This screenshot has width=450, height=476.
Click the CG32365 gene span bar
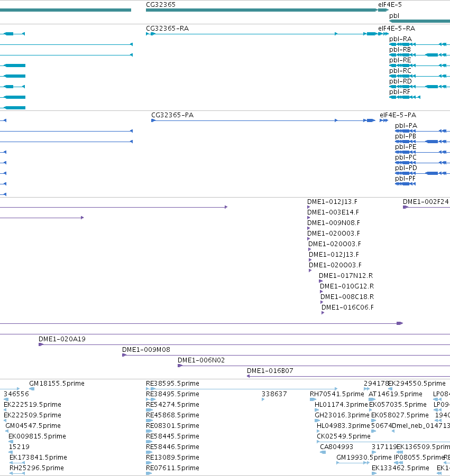(x=262, y=10)
